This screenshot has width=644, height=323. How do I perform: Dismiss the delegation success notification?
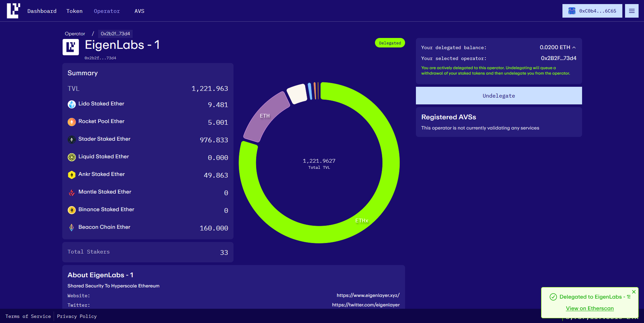click(x=634, y=292)
